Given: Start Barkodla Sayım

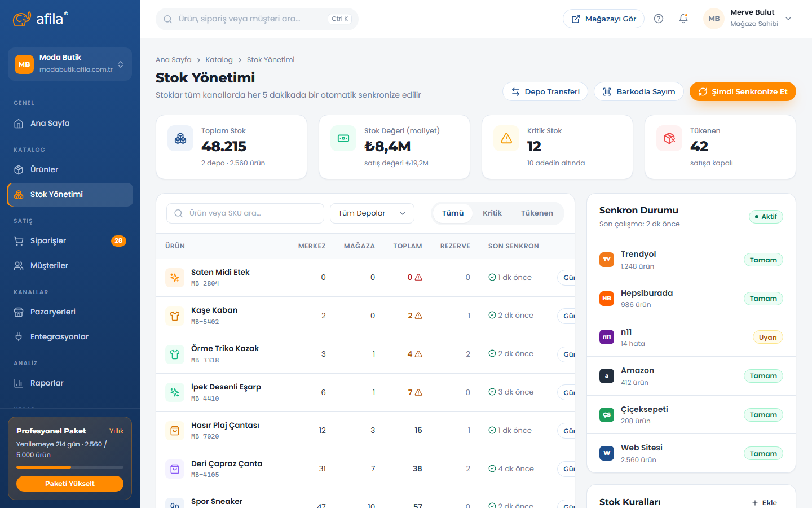Looking at the screenshot, I should (x=639, y=91).
